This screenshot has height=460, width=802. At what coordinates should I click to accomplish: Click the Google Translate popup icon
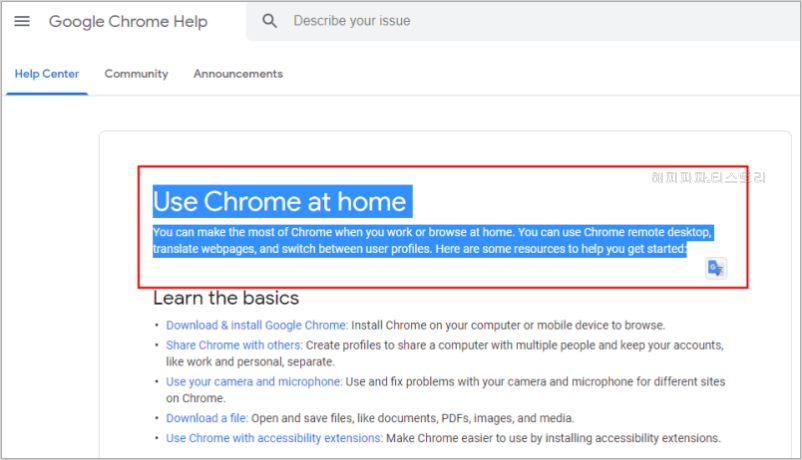coord(716,268)
